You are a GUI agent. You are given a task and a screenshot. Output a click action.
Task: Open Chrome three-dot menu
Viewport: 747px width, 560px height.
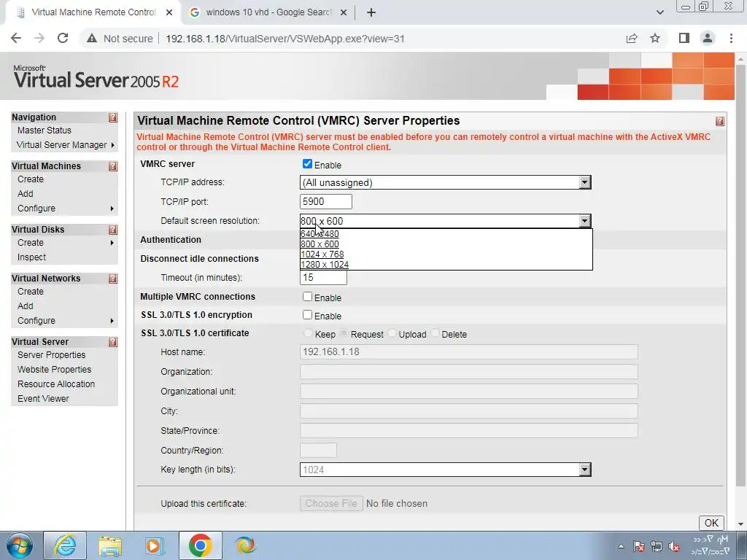731,38
